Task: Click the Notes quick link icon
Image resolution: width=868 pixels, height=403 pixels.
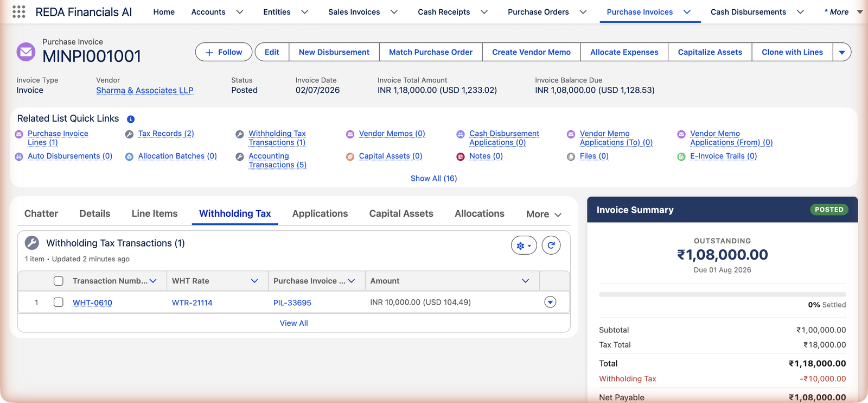Action: coord(461,156)
